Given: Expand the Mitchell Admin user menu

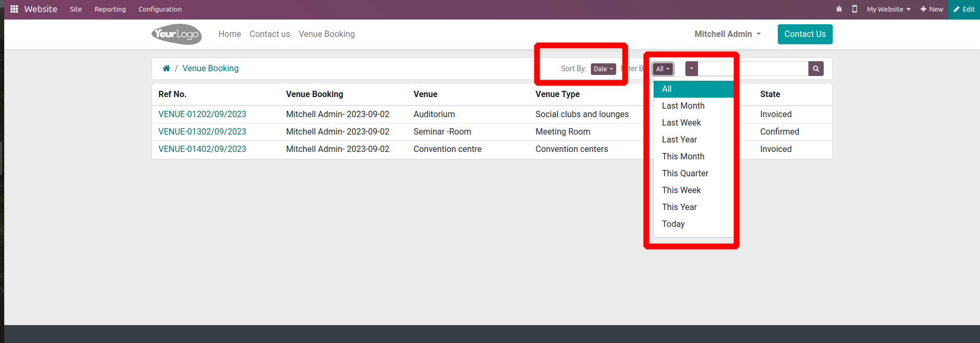Looking at the screenshot, I should (728, 34).
